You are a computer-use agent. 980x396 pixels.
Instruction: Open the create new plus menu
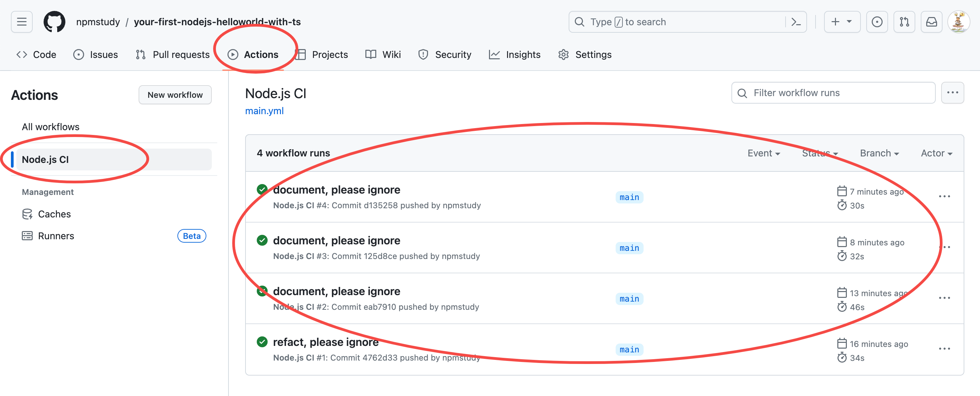[842, 22]
